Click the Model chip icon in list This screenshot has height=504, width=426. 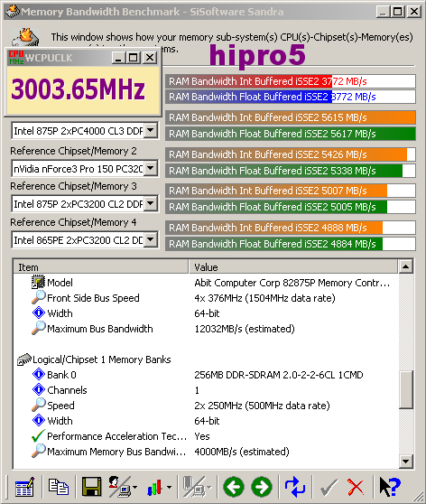[38, 282]
